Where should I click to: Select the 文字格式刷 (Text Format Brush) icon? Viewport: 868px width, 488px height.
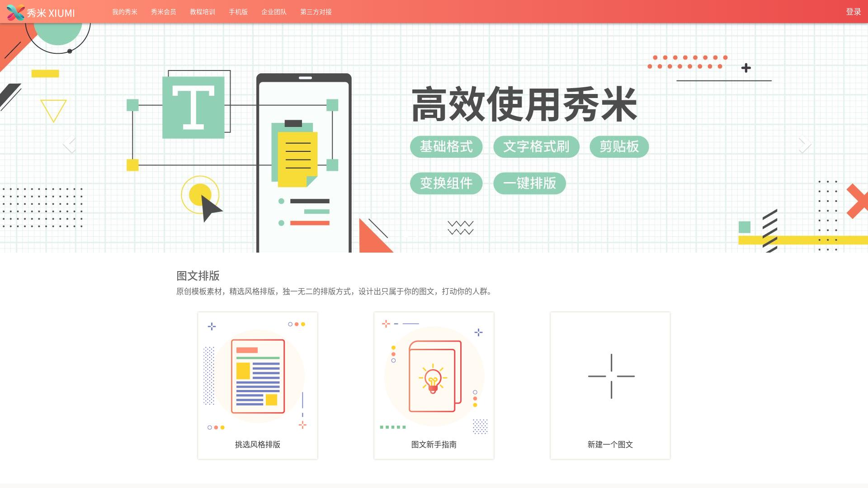coord(536,147)
